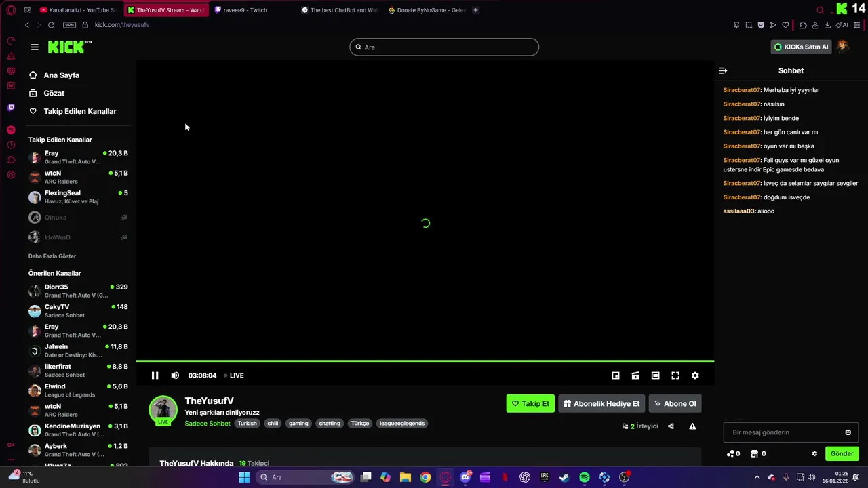Open a new browser tab

coord(475,10)
